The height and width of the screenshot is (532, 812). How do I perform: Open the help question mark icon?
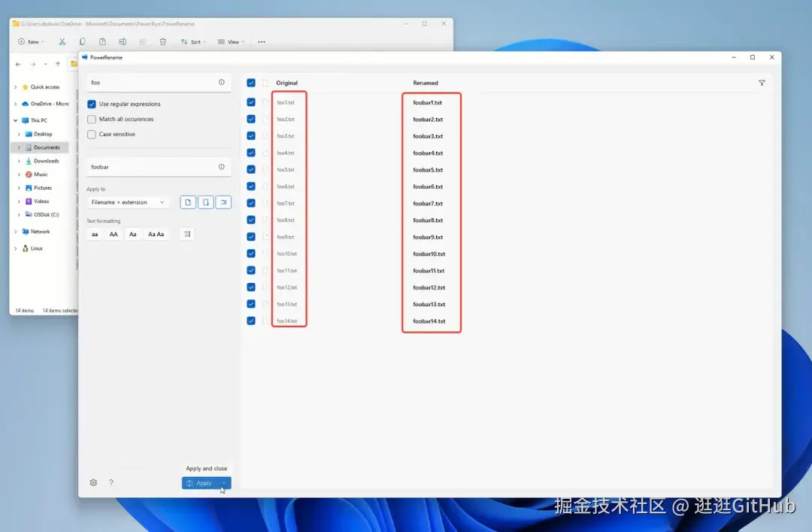111,483
